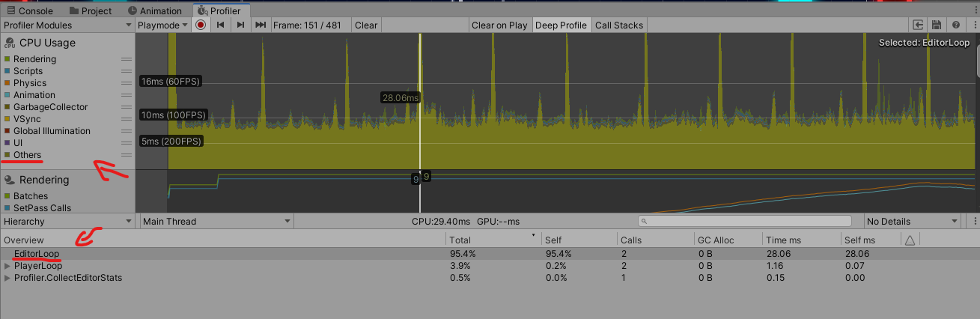980x319 pixels.
Task: Switch to the Console tab
Action: tap(30, 10)
